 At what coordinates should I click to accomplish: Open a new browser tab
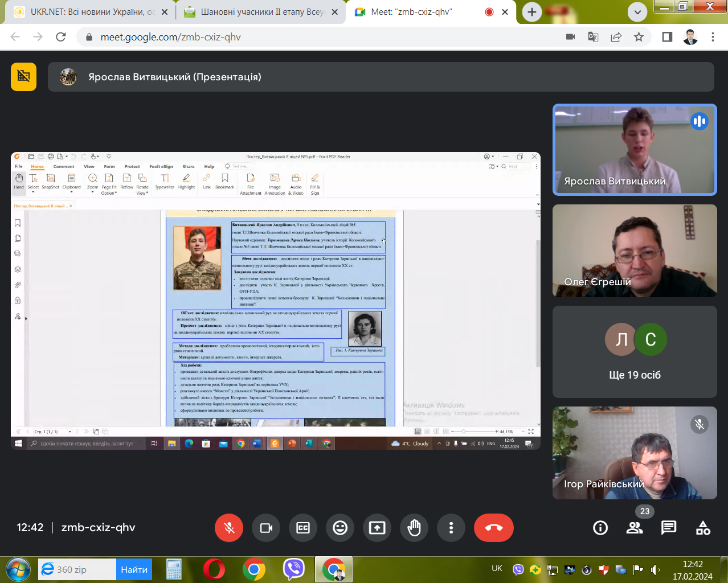(531, 12)
